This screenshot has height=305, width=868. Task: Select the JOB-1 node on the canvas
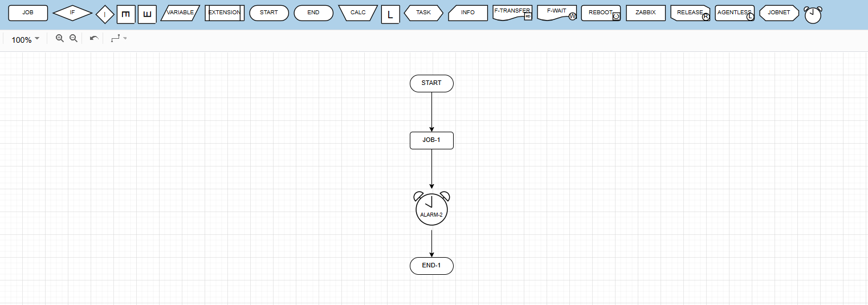[431, 140]
